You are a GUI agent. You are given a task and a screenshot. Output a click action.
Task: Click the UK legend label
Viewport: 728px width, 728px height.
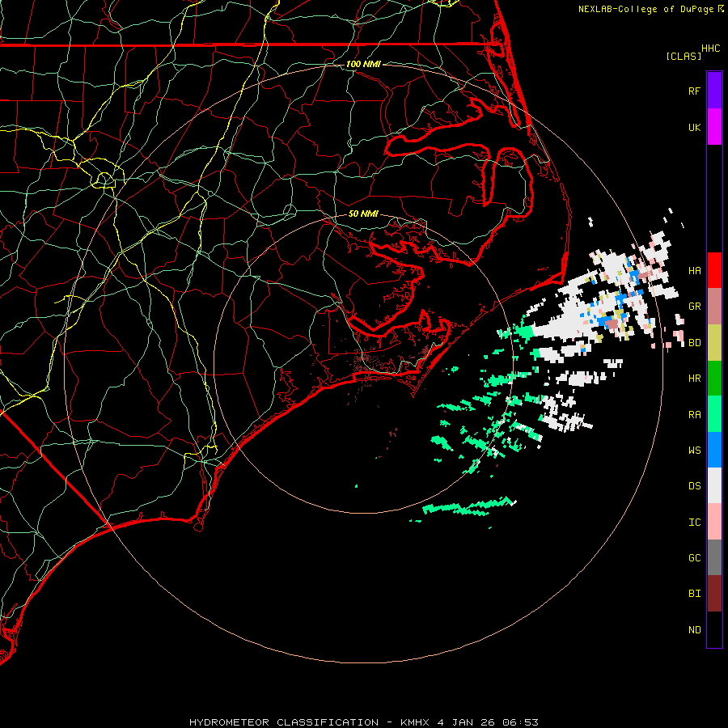tap(694, 127)
